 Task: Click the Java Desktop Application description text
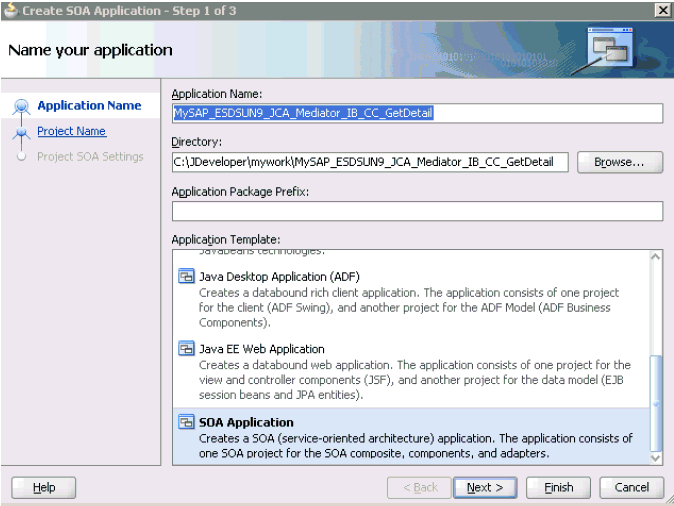tap(408, 308)
